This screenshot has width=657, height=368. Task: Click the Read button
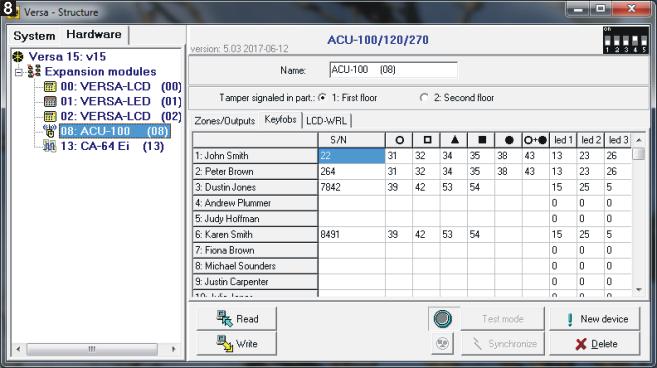[x=237, y=319]
